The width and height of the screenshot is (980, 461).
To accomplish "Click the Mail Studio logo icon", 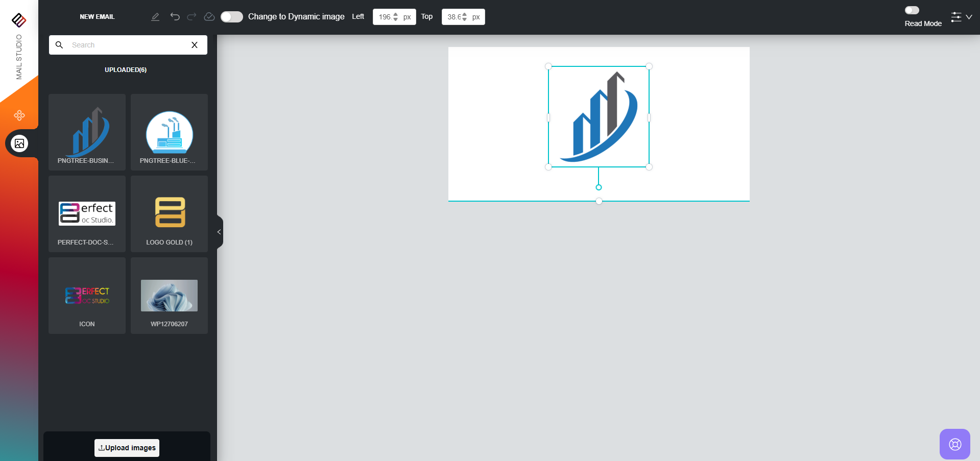I will [x=19, y=20].
